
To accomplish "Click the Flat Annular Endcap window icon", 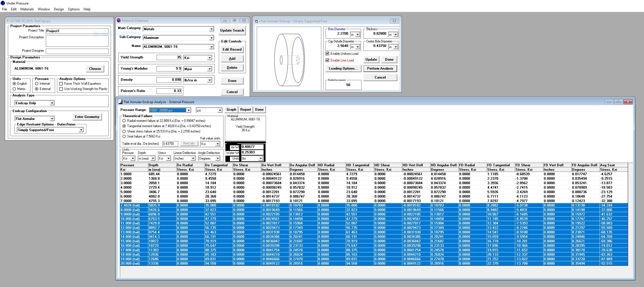I will pyautogui.click(x=257, y=21).
